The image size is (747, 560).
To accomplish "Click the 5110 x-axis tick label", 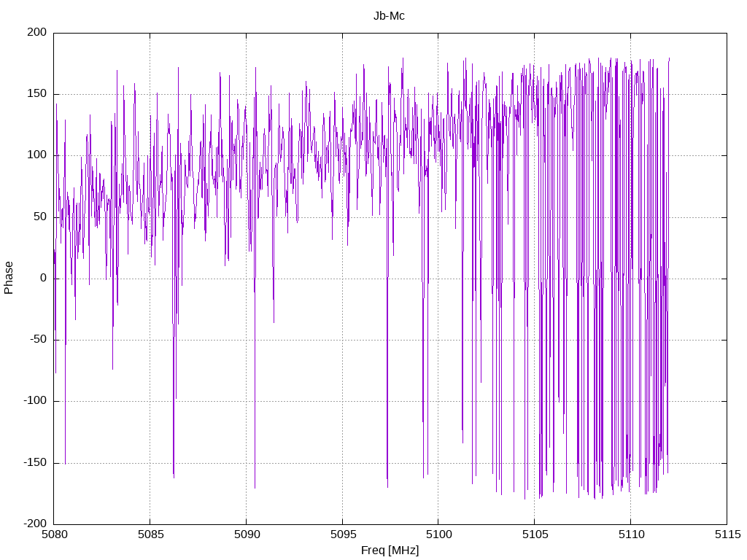I will pos(631,534).
